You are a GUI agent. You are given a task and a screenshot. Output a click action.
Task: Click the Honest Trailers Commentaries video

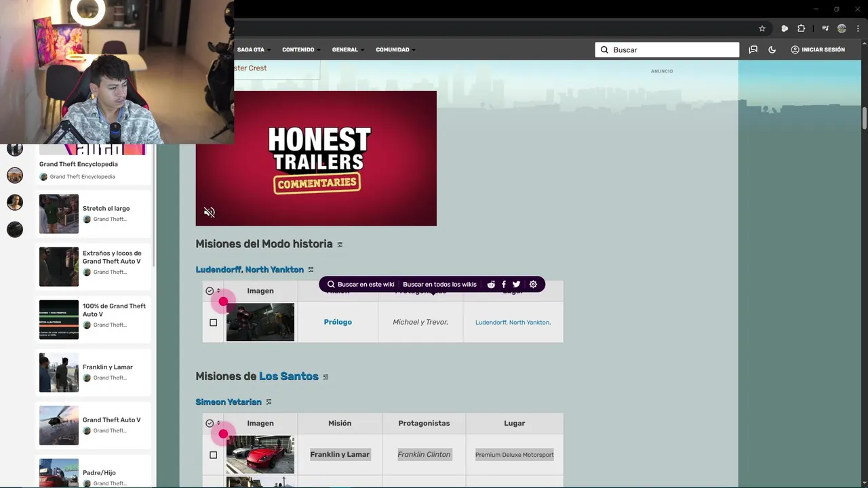[316, 158]
